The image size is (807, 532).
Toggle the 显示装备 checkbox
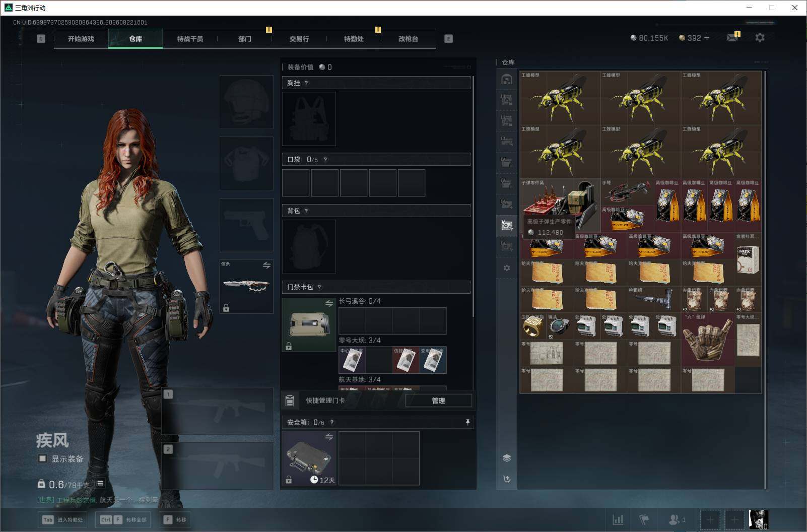(x=43, y=458)
